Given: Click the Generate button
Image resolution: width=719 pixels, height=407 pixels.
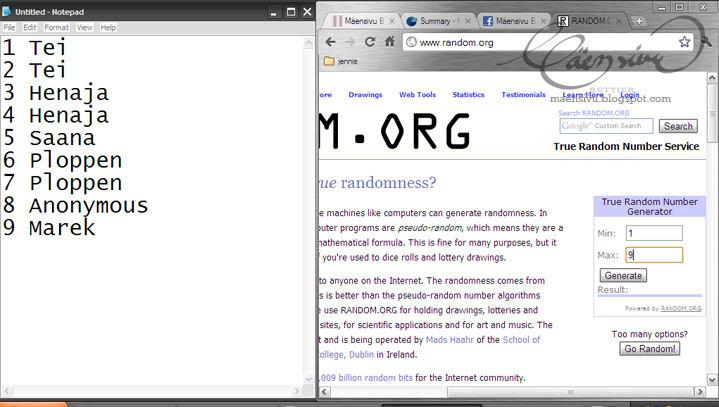Looking at the screenshot, I should (x=623, y=275).
